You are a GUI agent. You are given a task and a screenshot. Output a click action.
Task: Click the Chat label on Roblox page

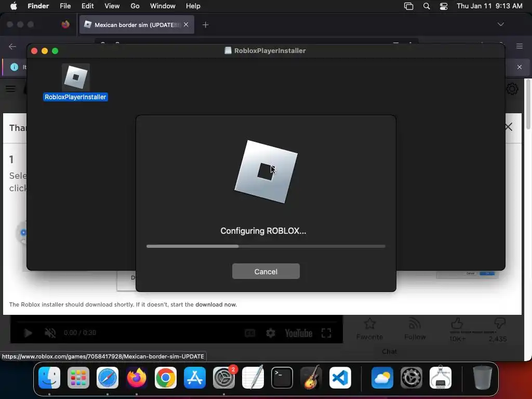pos(389,352)
